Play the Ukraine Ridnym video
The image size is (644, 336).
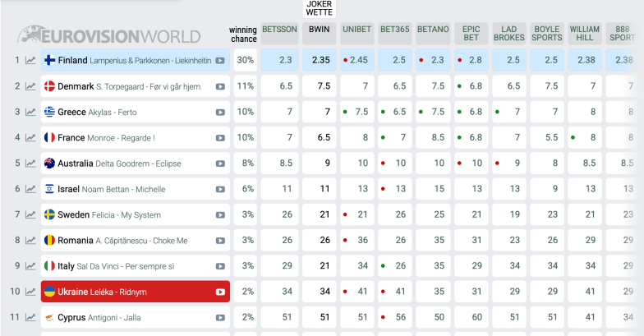tap(220, 292)
